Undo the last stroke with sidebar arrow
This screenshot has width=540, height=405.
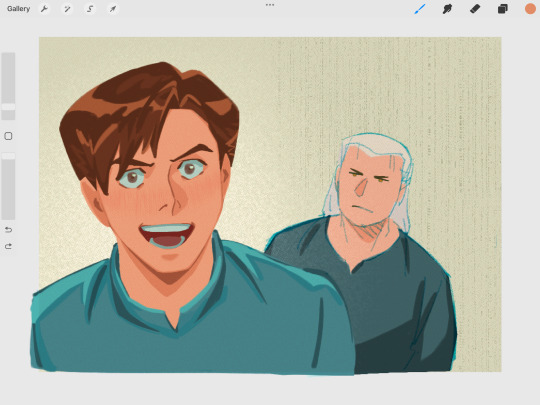(8, 229)
